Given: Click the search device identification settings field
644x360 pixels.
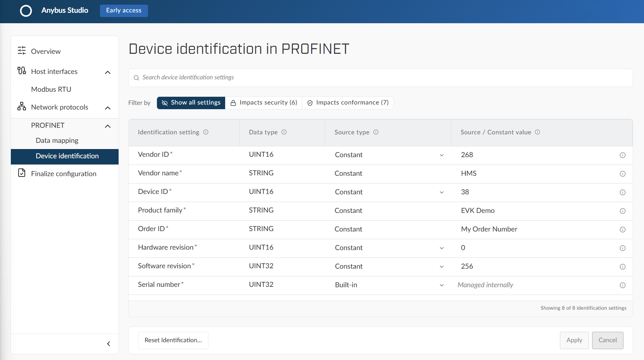Looking at the screenshot, I should (381, 78).
